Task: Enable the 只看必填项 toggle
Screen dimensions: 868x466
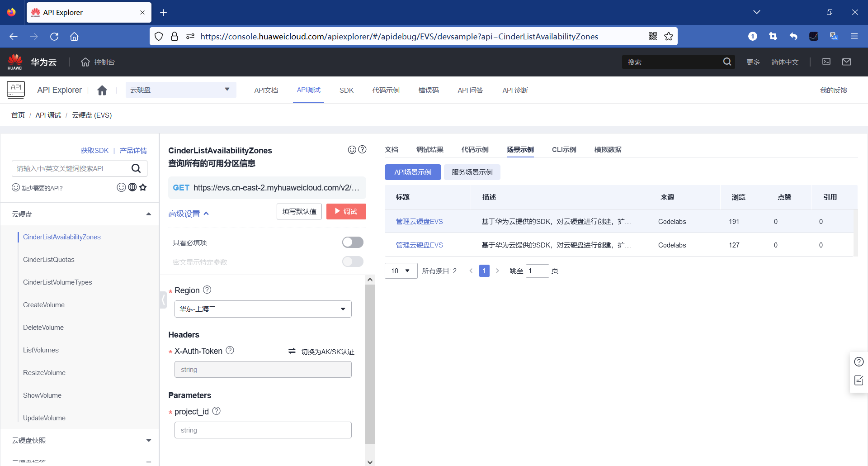Action: click(x=353, y=242)
